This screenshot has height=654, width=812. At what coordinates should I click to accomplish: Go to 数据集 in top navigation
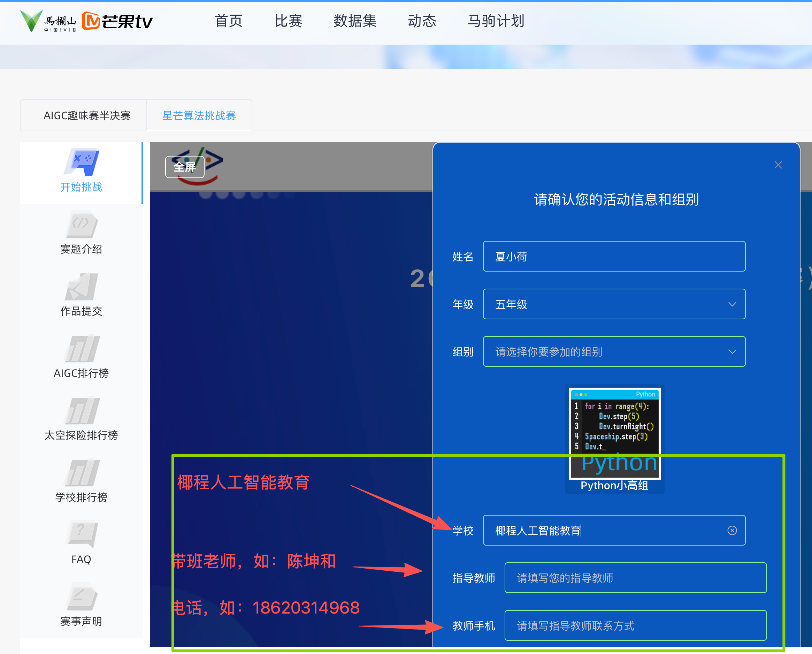[355, 21]
